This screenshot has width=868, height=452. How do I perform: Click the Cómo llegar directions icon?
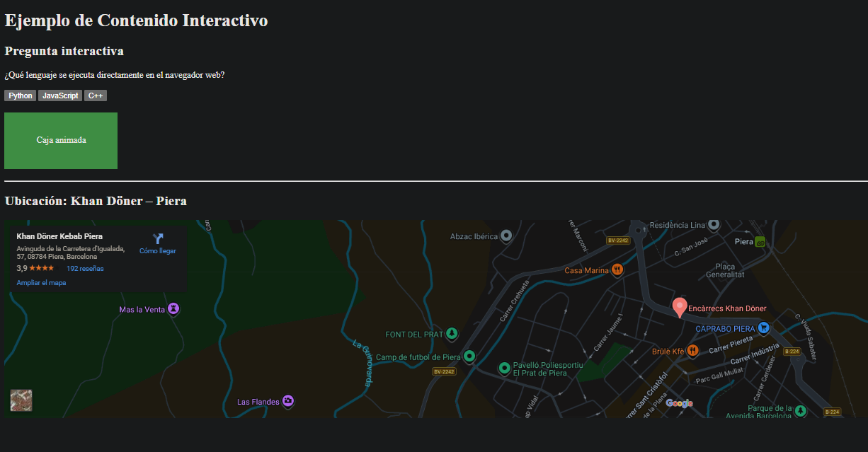(158, 239)
